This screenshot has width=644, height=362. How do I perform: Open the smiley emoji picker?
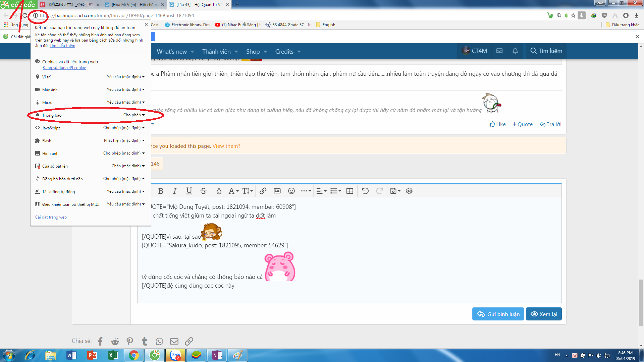(291, 191)
